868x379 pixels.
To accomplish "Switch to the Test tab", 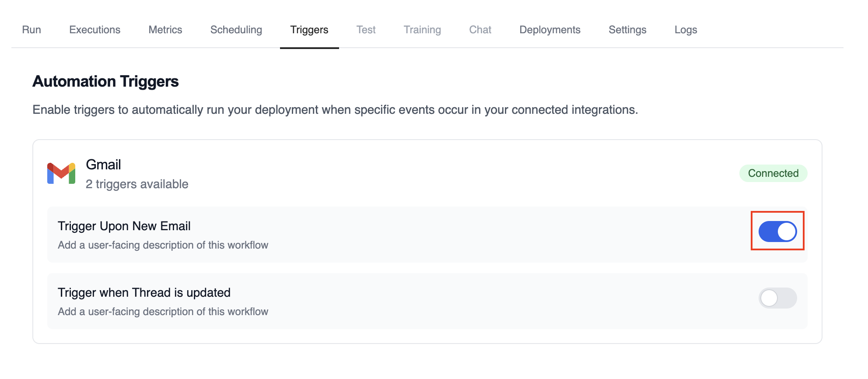I will point(366,30).
